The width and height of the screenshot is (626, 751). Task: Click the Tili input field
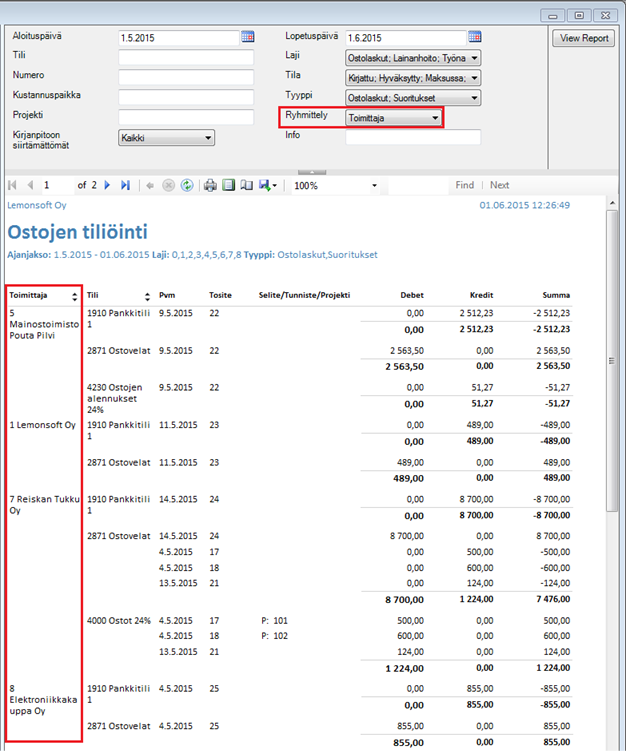click(186, 57)
